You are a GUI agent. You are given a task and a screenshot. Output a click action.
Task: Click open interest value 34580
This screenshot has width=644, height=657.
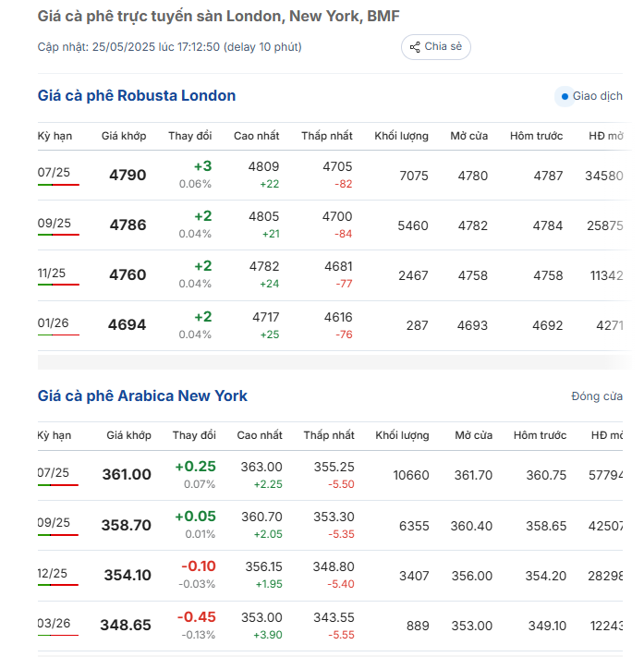[603, 176]
